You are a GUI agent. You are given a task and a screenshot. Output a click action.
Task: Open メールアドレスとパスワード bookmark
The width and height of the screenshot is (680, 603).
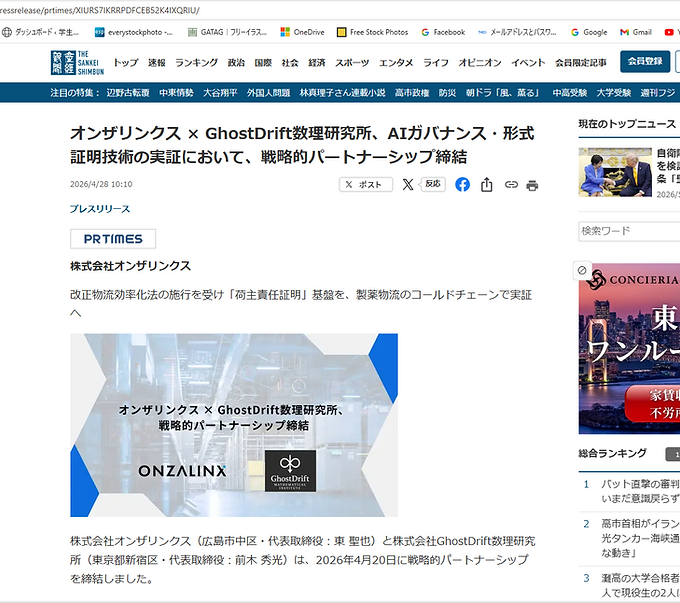pyautogui.click(x=517, y=32)
